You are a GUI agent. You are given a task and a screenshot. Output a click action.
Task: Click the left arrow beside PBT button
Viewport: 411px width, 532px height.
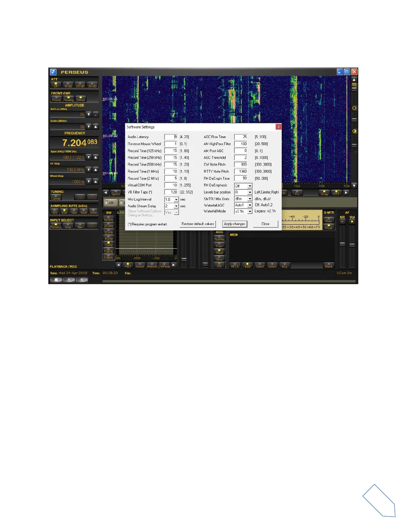coord(118,265)
